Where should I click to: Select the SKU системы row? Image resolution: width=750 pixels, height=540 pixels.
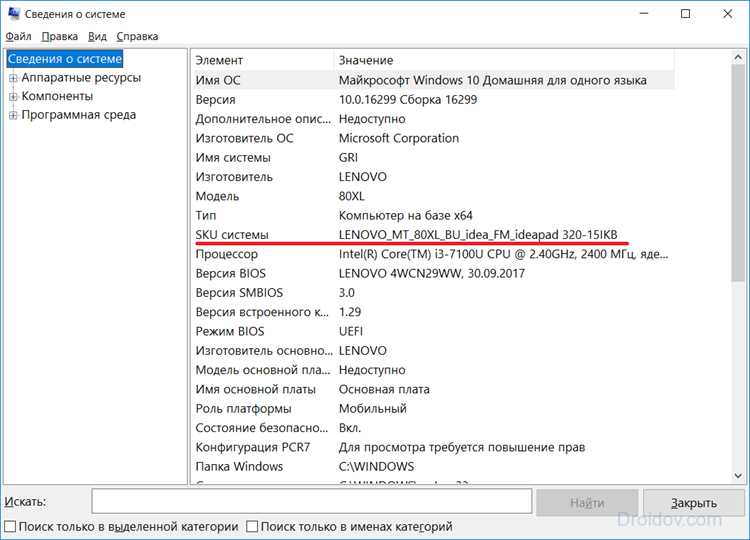[433, 235]
